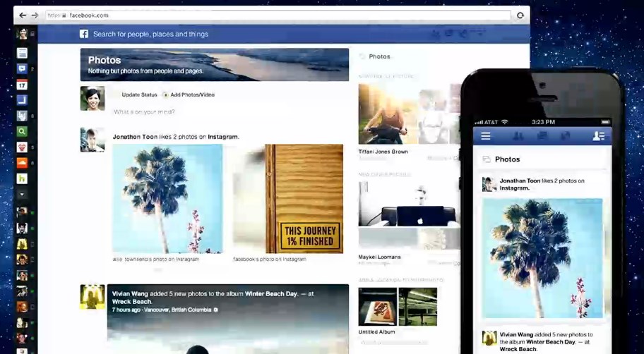Open the messages icon on the phone header
The image size is (644, 354).
tap(542, 136)
